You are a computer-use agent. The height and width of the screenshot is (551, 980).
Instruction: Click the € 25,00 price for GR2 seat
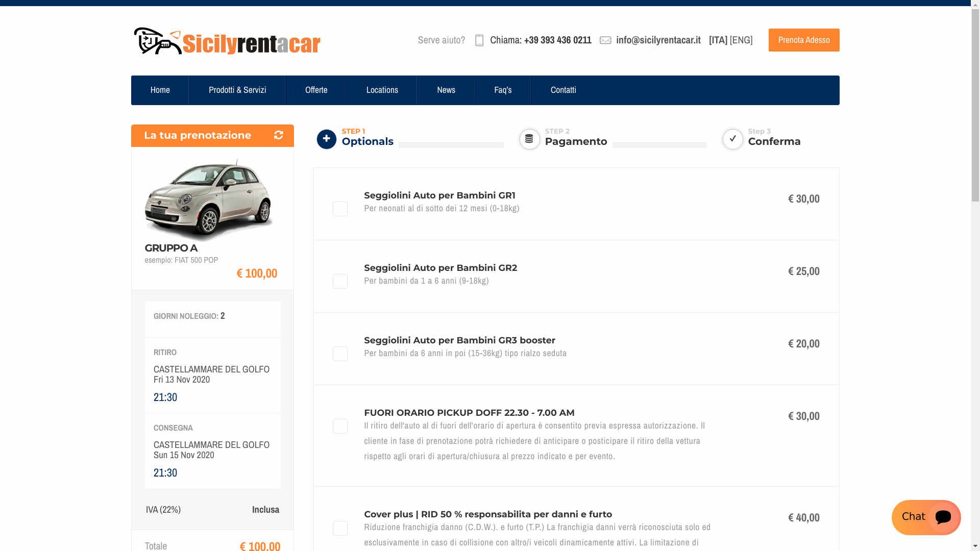click(x=804, y=271)
